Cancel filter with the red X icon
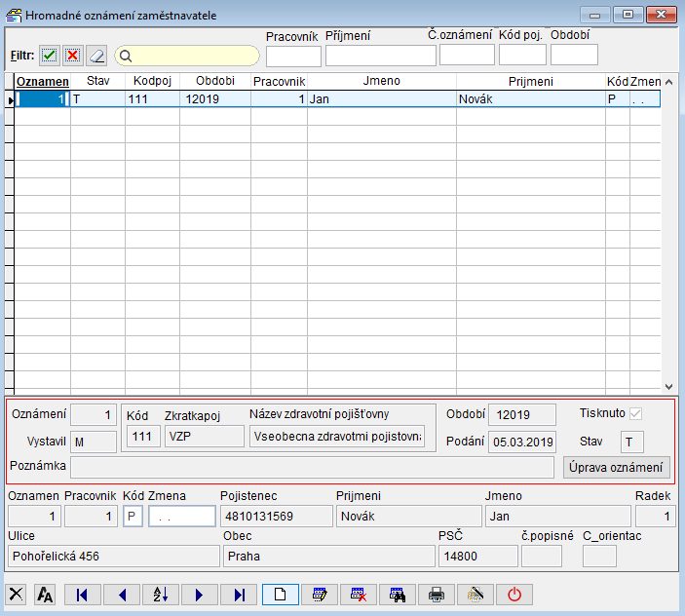685x616 pixels. coord(73,56)
